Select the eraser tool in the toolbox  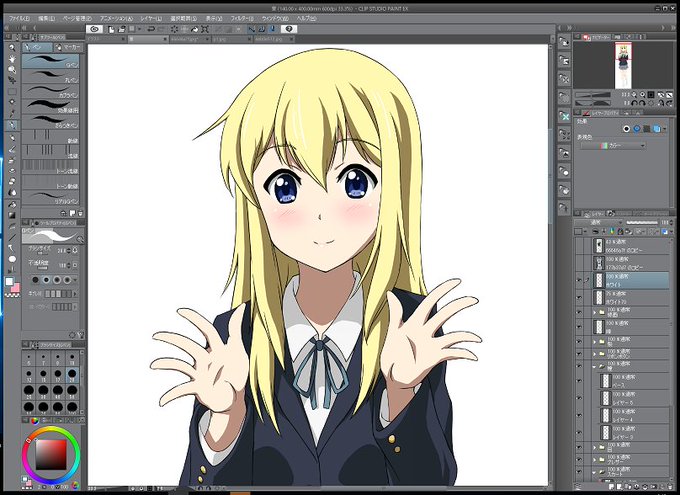pyautogui.click(x=12, y=181)
